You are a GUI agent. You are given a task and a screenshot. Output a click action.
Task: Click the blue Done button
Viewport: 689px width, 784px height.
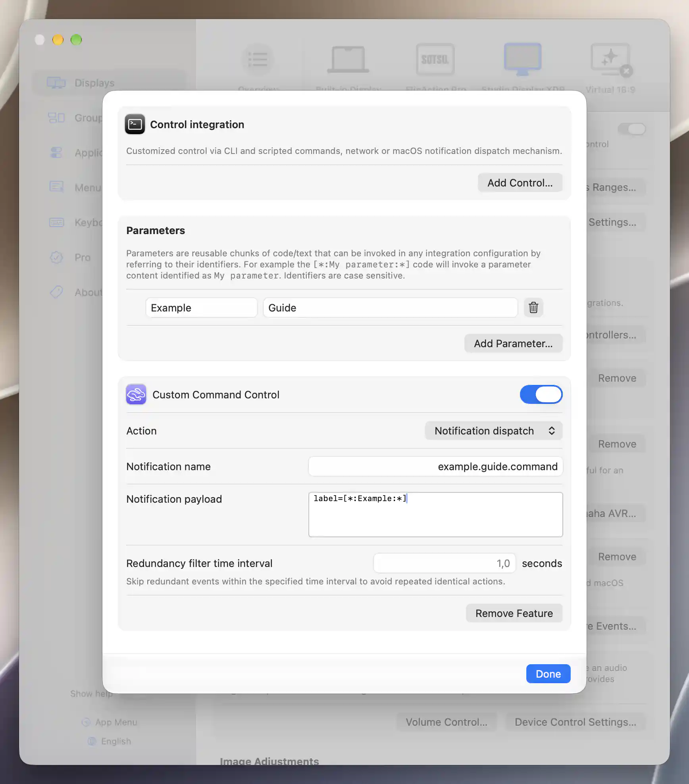pyautogui.click(x=548, y=674)
